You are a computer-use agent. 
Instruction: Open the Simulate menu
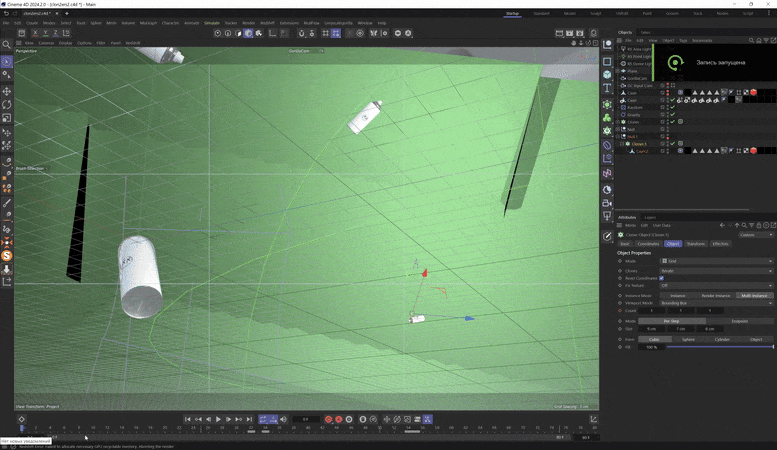pos(212,23)
